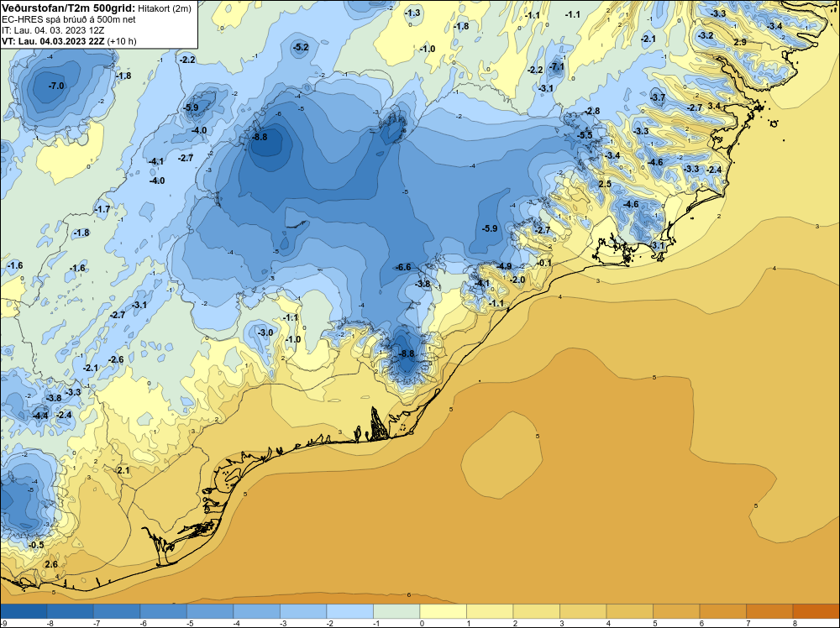
Task: Click the 3.4 temperature label near the coast
Action: 714,106
